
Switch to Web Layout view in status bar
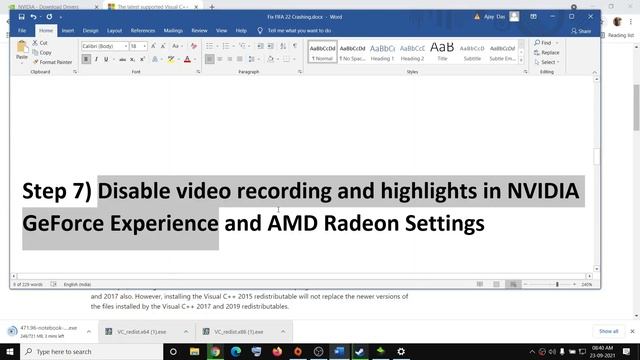coord(513,284)
